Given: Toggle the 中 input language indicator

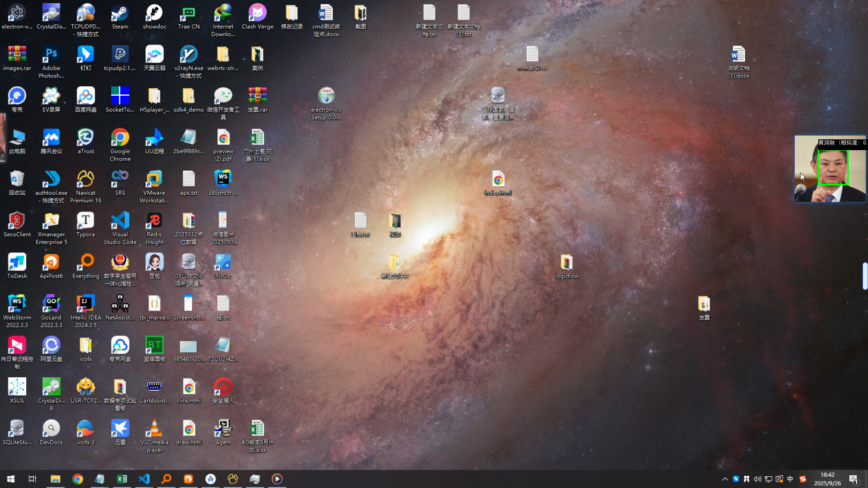Looking at the screenshot, I should pos(790,479).
